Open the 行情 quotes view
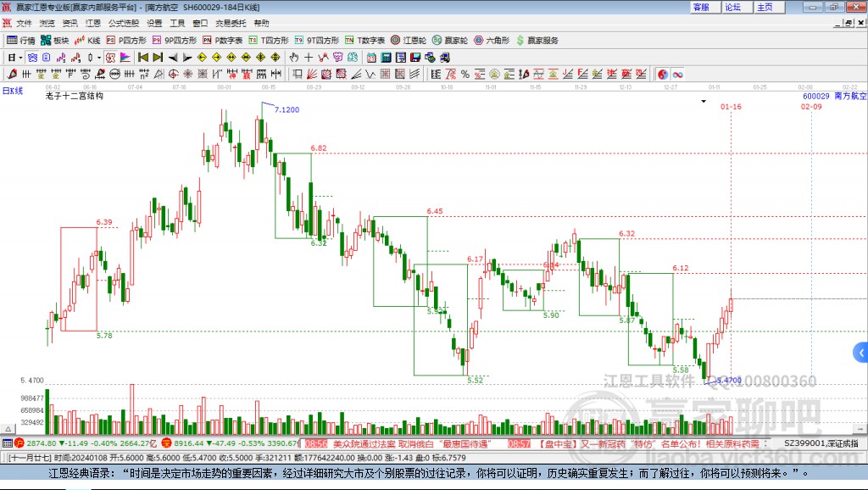 point(21,41)
